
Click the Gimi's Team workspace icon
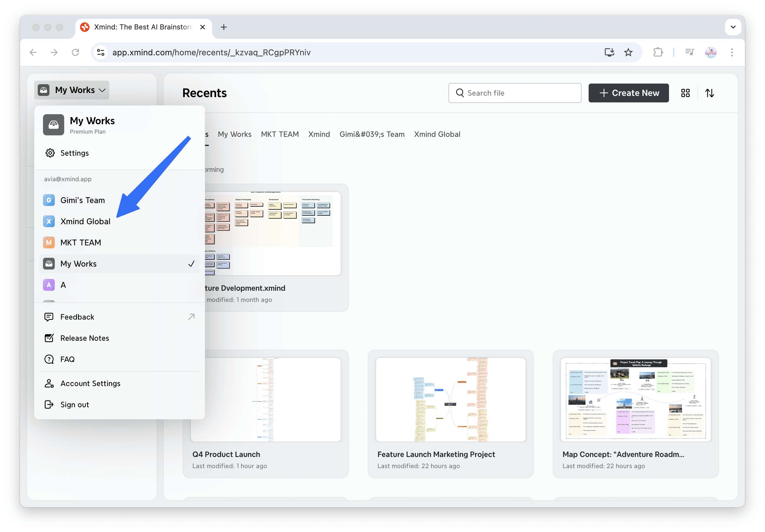coord(49,200)
